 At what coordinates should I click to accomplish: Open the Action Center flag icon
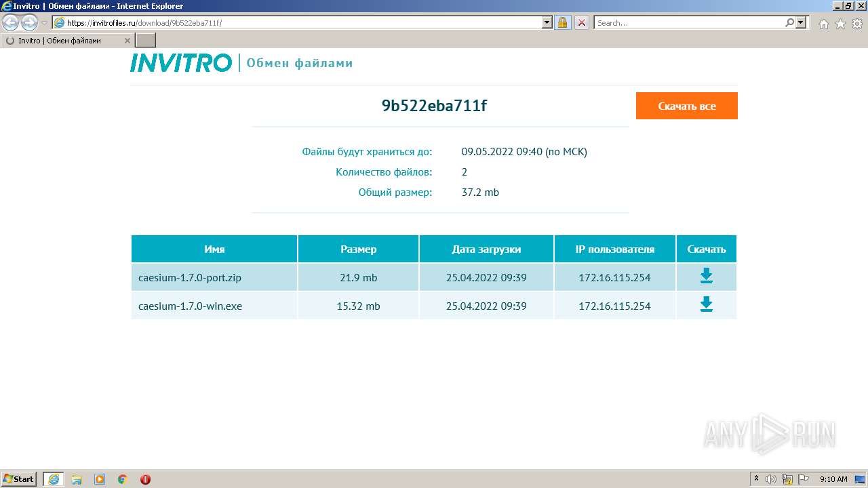pos(804,479)
